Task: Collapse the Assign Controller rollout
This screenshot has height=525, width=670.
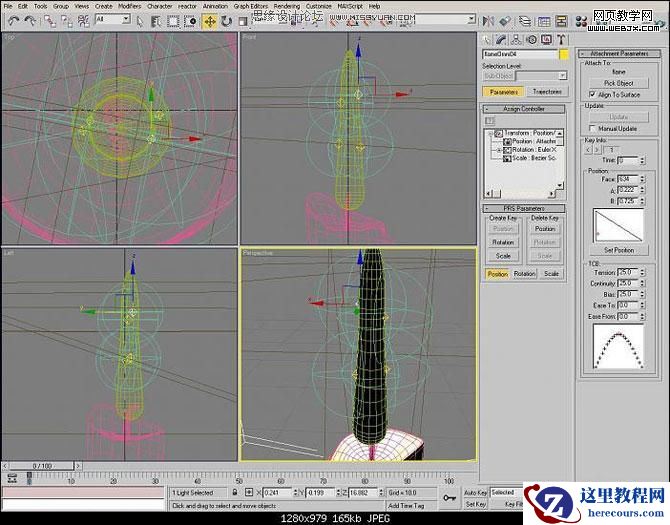Action: [x=525, y=108]
